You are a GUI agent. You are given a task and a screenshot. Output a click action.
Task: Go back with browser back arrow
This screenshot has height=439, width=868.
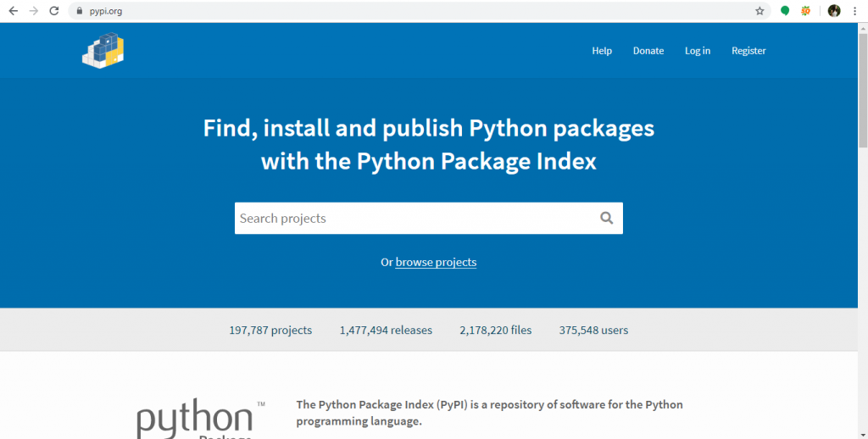(x=14, y=10)
